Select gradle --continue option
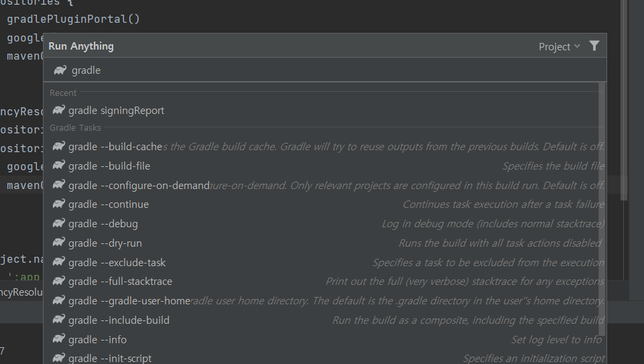The height and width of the screenshot is (364, 644). 325,204
